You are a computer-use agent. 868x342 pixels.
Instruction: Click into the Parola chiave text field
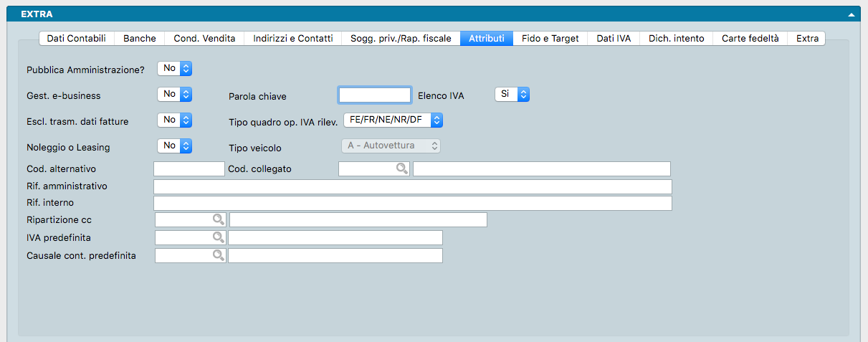point(375,95)
